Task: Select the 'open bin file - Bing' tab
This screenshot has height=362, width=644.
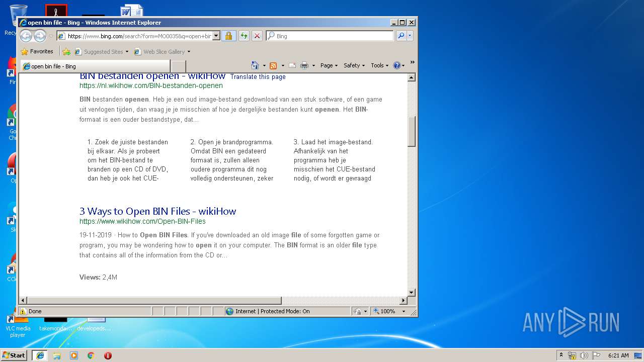Action: click(x=95, y=66)
